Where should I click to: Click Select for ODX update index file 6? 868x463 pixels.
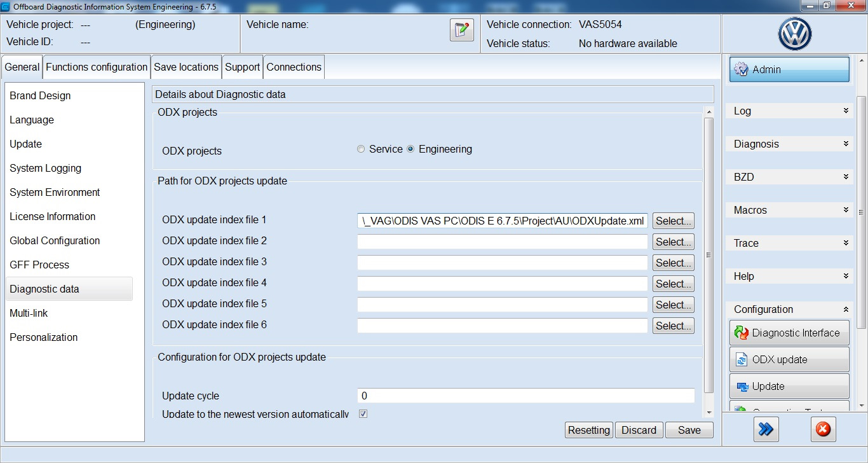[x=674, y=326]
